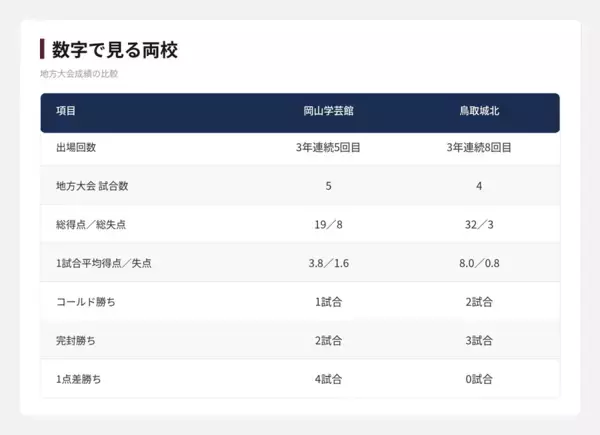Click the subtitle 地方大会成績の比較

pyautogui.click(x=79, y=73)
